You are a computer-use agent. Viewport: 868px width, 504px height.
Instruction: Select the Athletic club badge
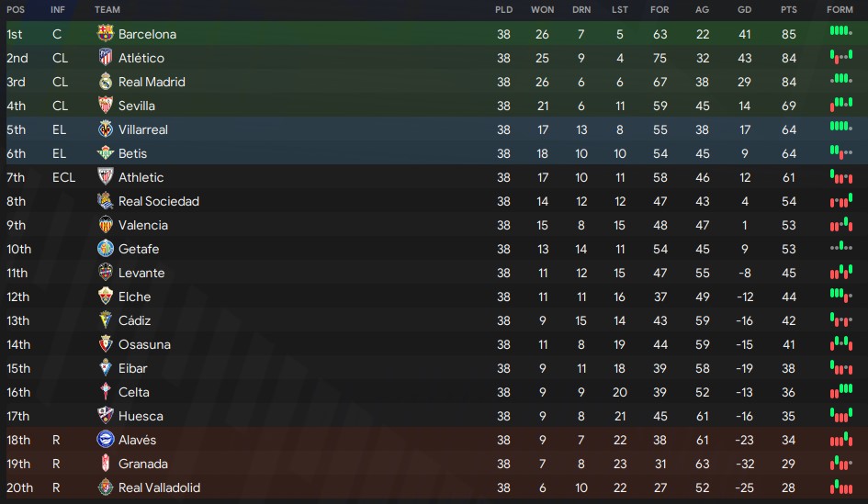pyautogui.click(x=106, y=176)
